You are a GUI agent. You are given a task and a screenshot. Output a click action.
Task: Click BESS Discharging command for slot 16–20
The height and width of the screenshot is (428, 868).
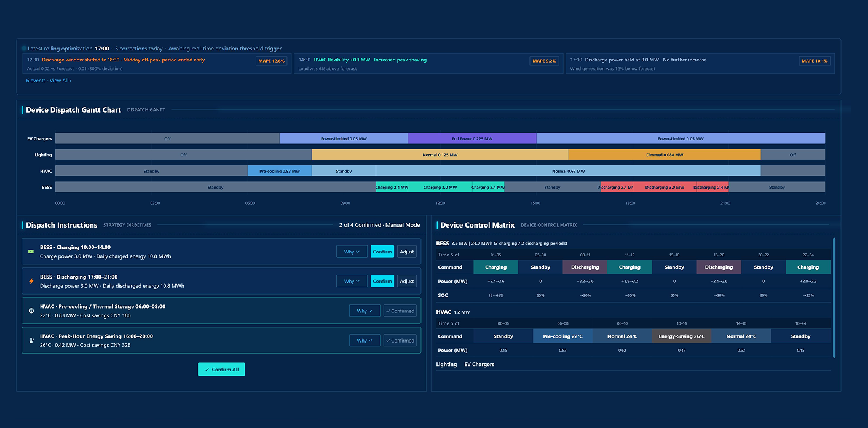point(719,267)
